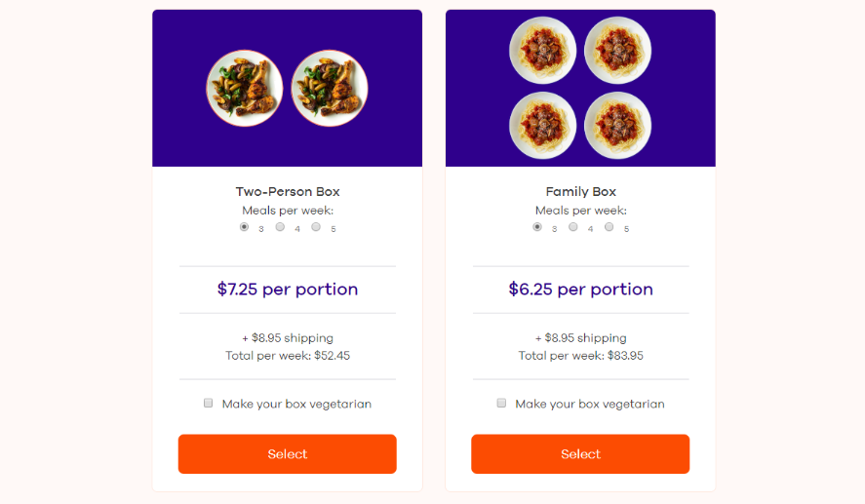Pick 5 meals per week for Family Box
865x504 pixels.
click(609, 227)
